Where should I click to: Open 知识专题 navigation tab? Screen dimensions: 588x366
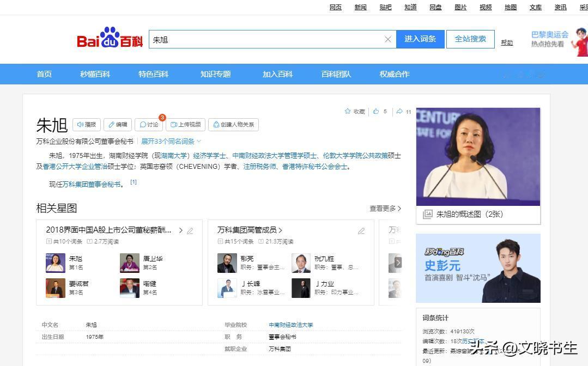click(x=216, y=74)
